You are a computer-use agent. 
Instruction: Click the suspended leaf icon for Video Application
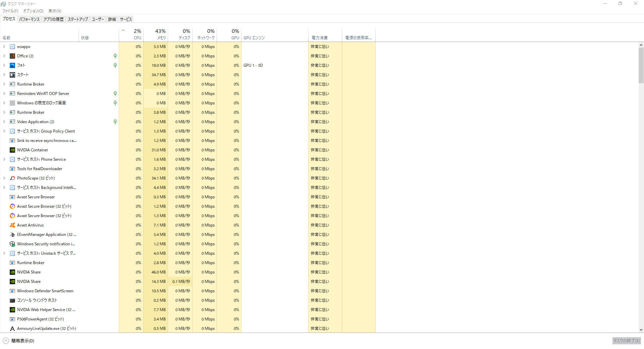point(115,122)
